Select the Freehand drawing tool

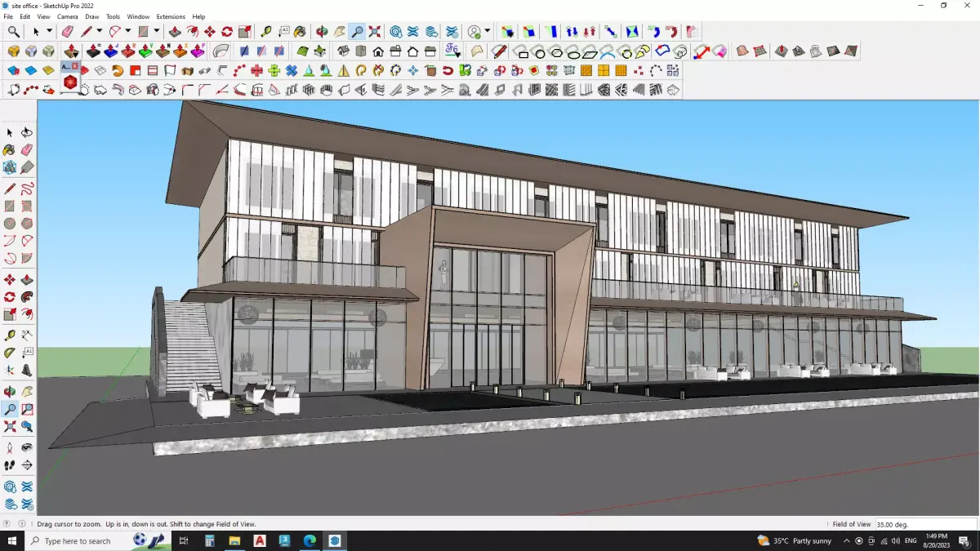pos(27,189)
